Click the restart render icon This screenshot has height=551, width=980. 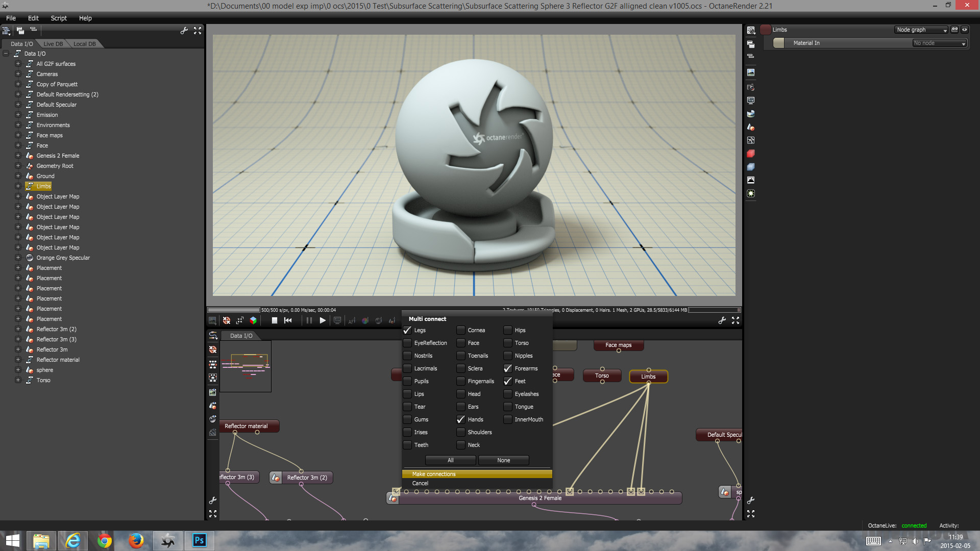288,320
